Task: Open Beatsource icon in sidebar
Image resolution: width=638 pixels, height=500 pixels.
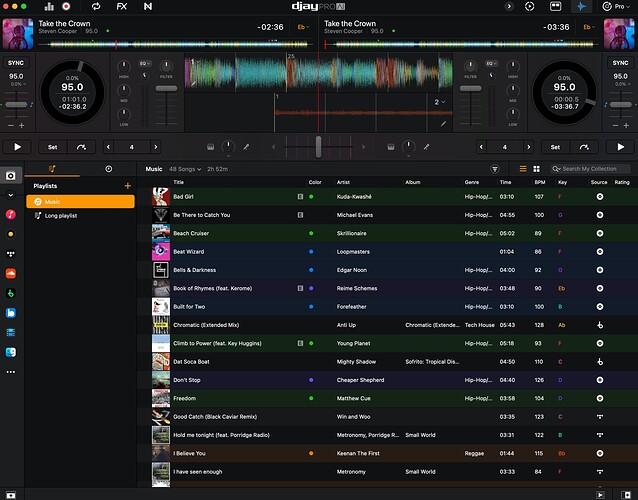Action: (x=11, y=312)
